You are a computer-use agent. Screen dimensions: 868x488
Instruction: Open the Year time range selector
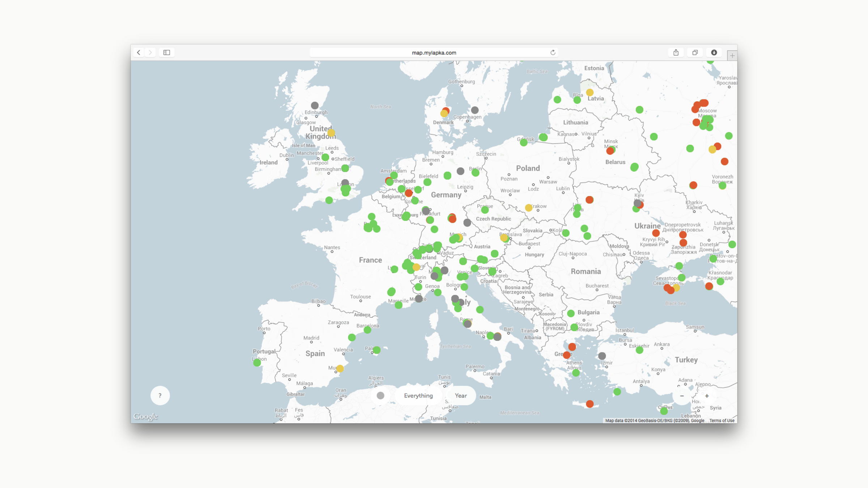[461, 395]
